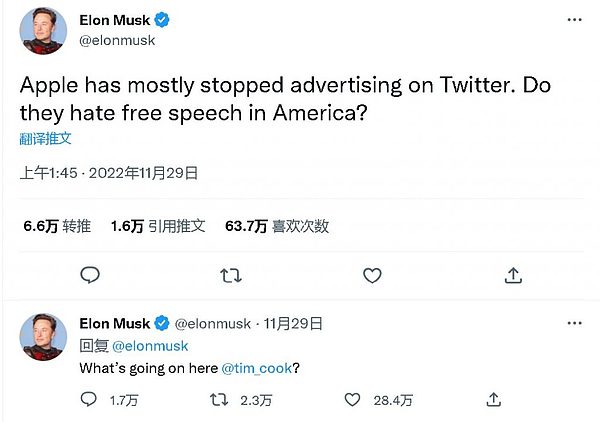The image size is (600, 422).
Task: Click the blue verified badge on main tweet
Action: coord(159,20)
